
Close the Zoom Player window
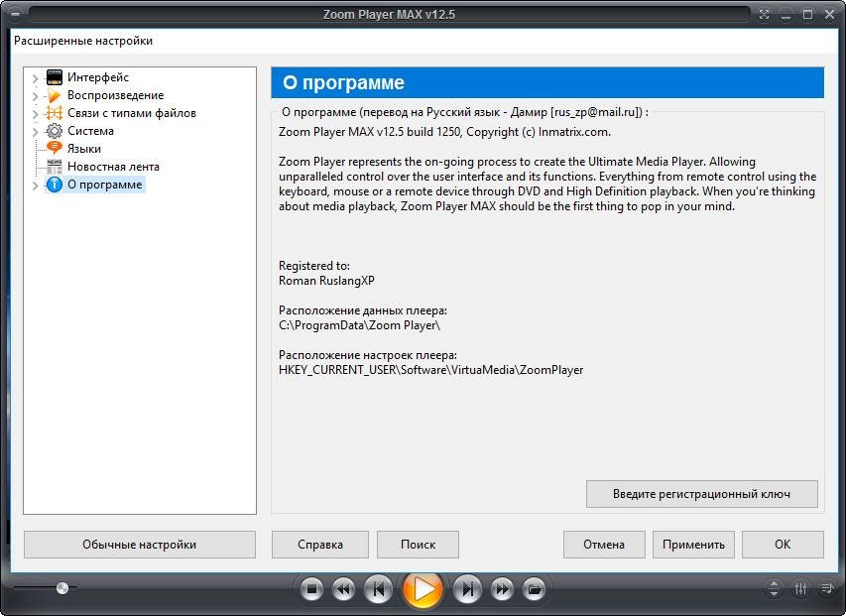830,15
